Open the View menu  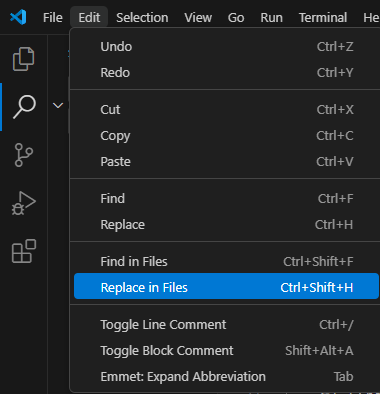click(x=198, y=17)
